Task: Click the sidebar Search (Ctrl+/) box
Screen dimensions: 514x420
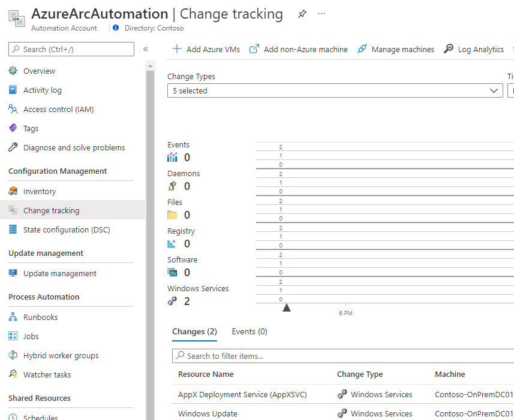Action: coord(72,49)
